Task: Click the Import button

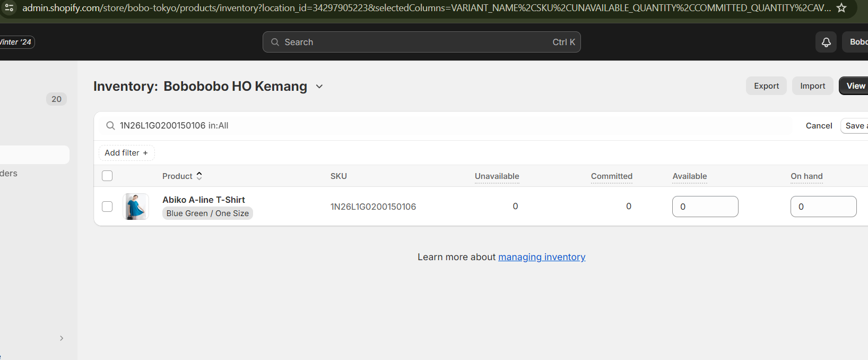Action: point(812,86)
